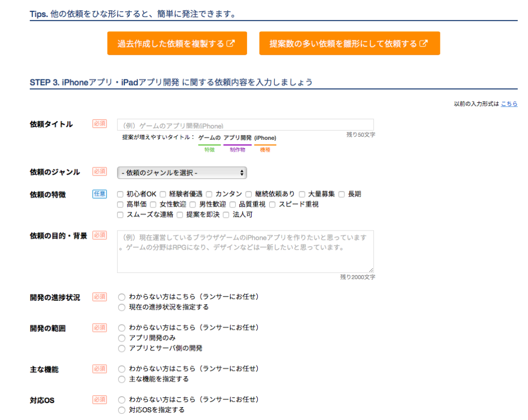This screenshot has width=528, height=420.
Task: Click the 特徴 label under title example
Action: point(209,150)
